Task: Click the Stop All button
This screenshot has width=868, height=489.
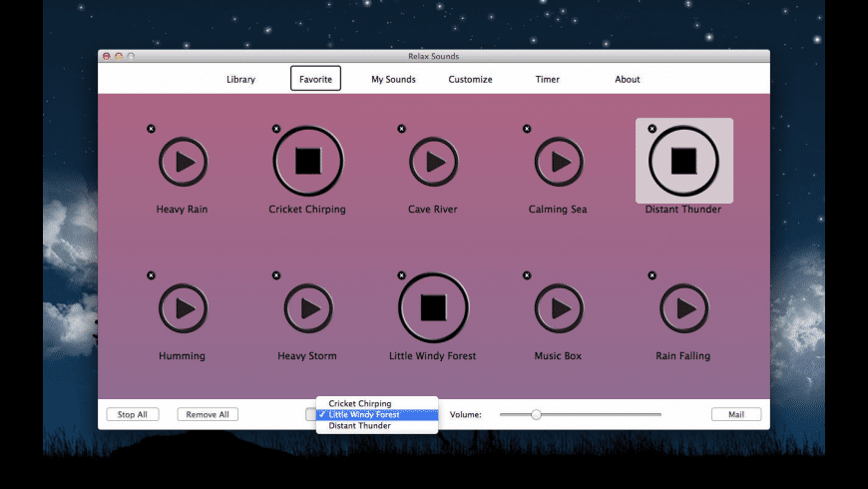Action: point(133,414)
